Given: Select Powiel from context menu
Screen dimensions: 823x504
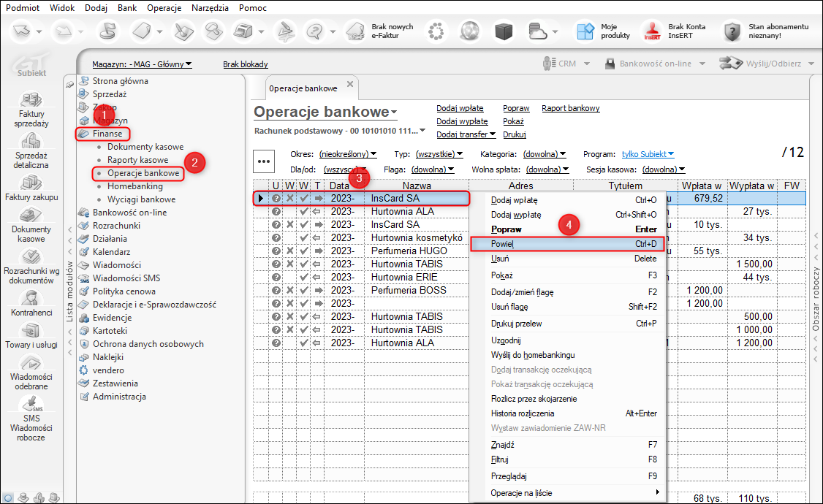Looking at the screenshot, I should (502, 244).
